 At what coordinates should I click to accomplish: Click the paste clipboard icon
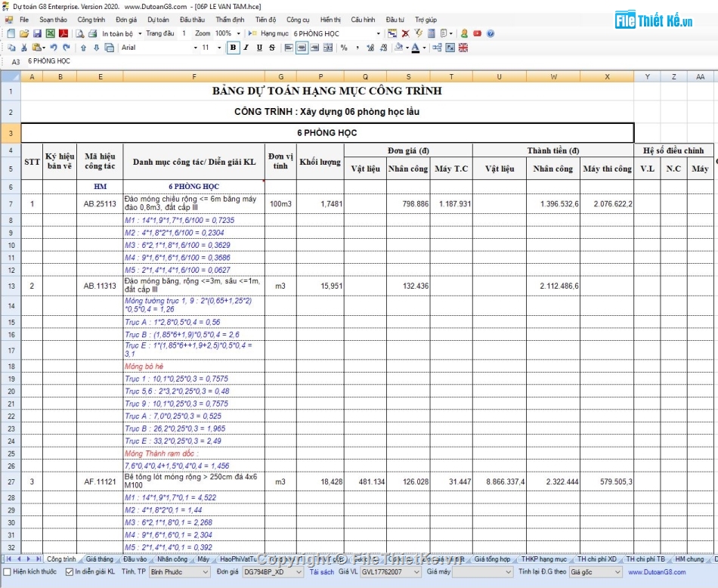[36, 48]
